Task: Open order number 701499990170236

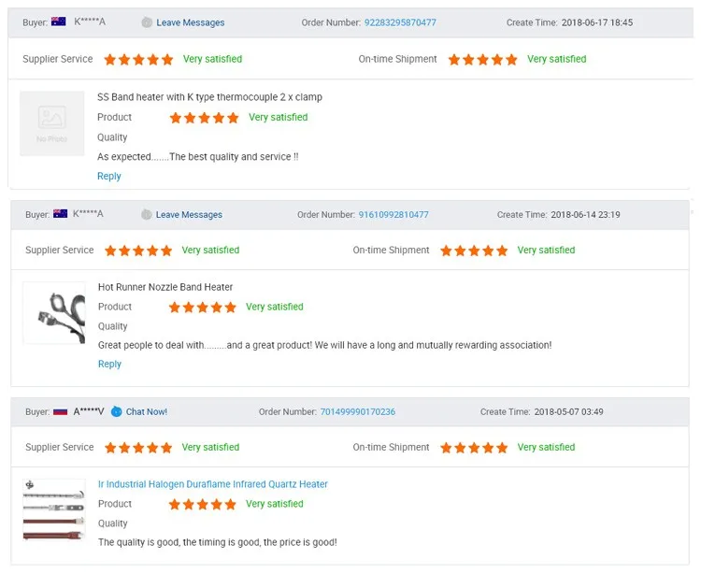Action: click(x=358, y=412)
